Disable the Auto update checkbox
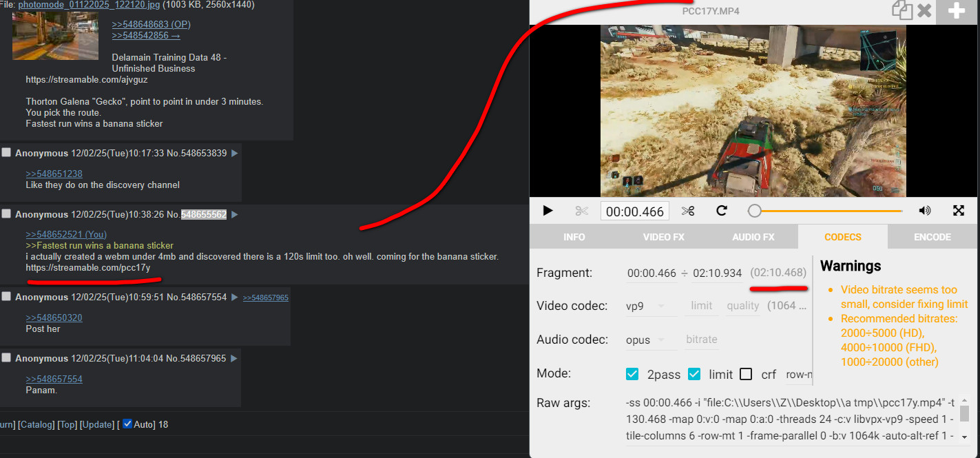The image size is (980, 458). tap(127, 424)
